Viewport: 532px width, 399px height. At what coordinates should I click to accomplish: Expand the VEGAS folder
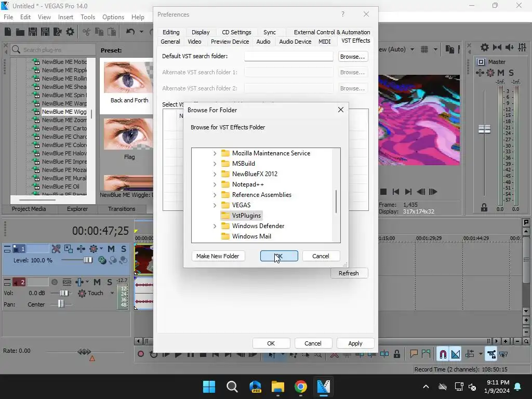(215, 205)
